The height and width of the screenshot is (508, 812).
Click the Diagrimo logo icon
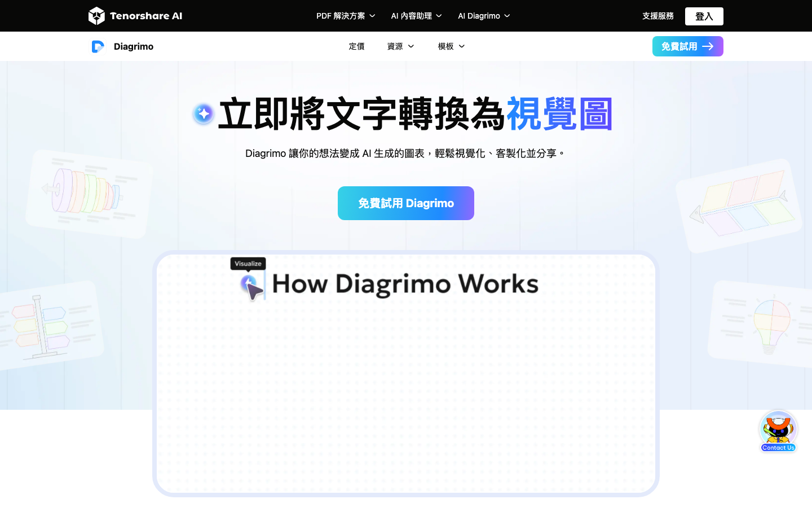click(x=98, y=46)
